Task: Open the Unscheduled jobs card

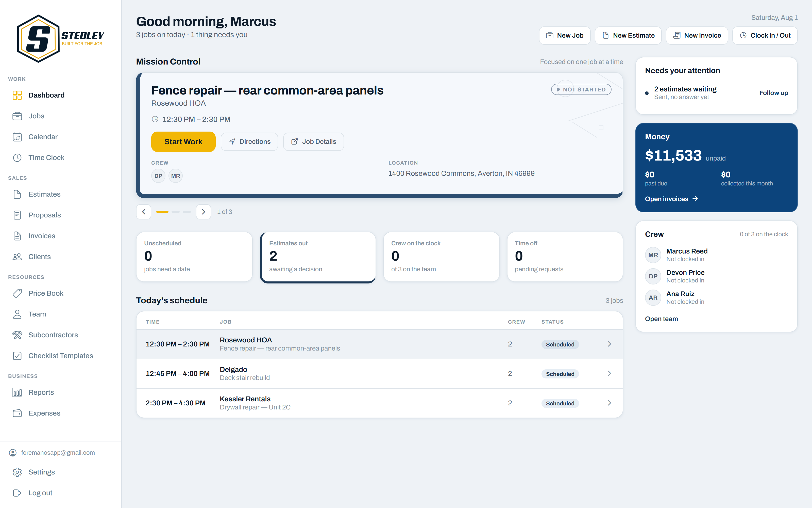Action: coord(194,257)
